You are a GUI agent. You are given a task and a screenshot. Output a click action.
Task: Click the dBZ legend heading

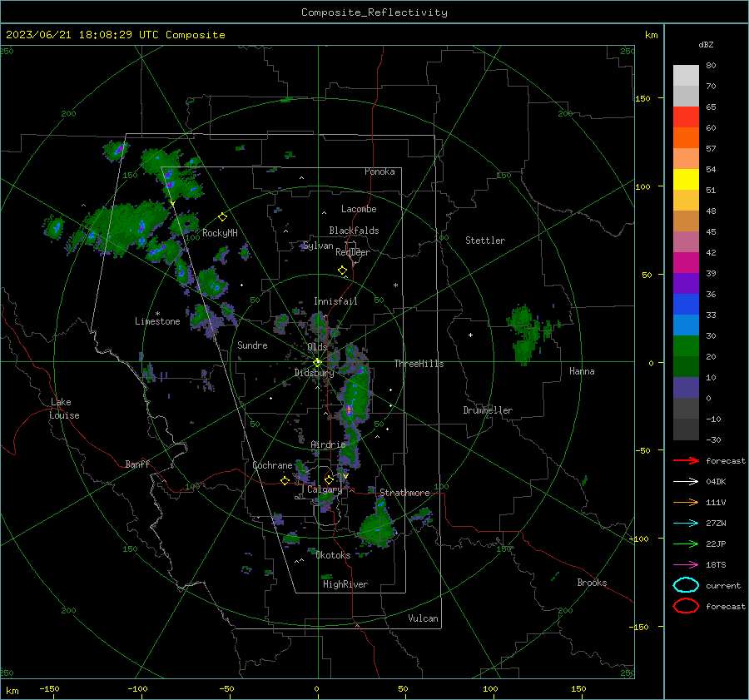[x=706, y=45]
